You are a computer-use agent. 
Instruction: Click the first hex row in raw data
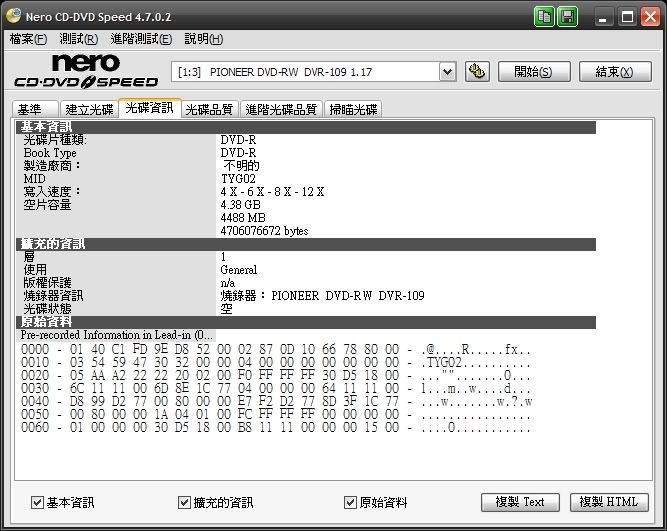[275, 350]
